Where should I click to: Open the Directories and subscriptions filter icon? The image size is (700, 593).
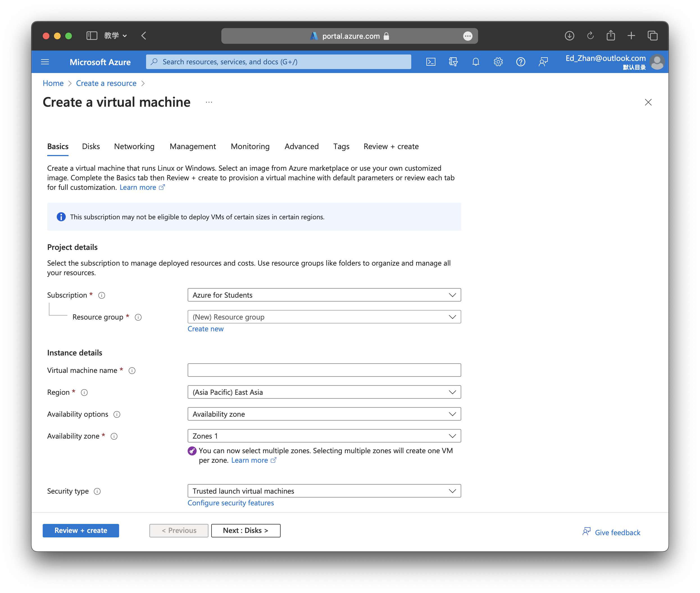click(x=453, y=62)
